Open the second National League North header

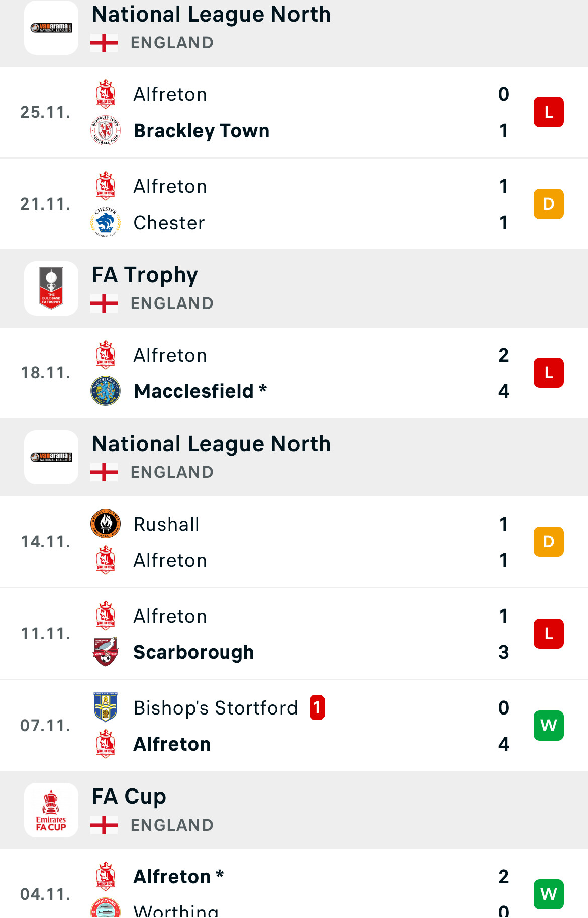(294, 457)
